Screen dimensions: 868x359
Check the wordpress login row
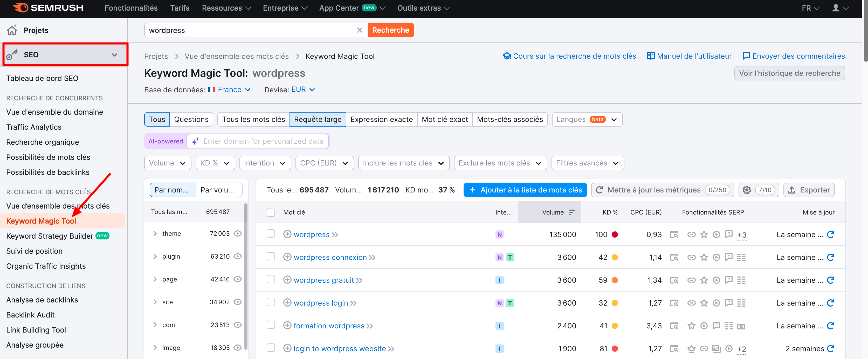pos(271,302)
